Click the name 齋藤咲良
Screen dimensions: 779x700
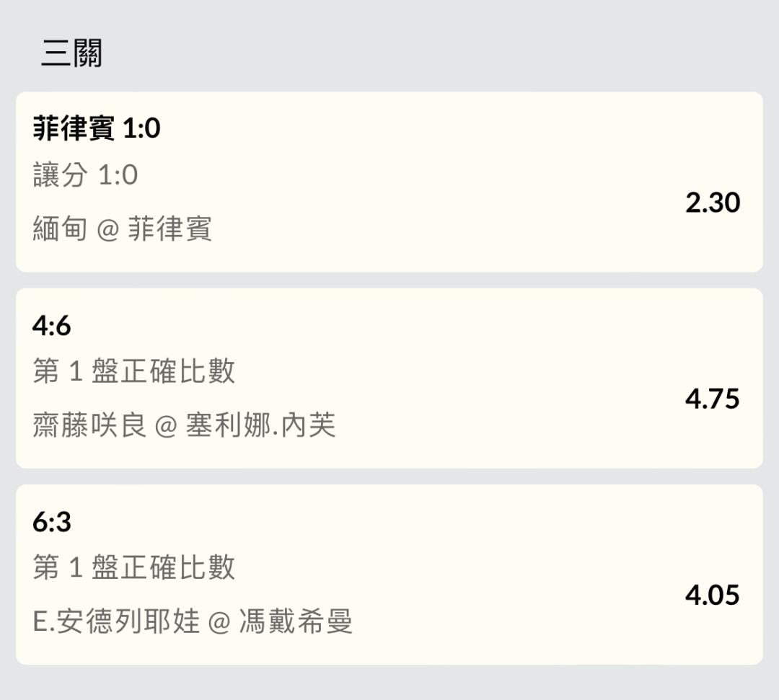pyautogui.click(x=89, y=425)
